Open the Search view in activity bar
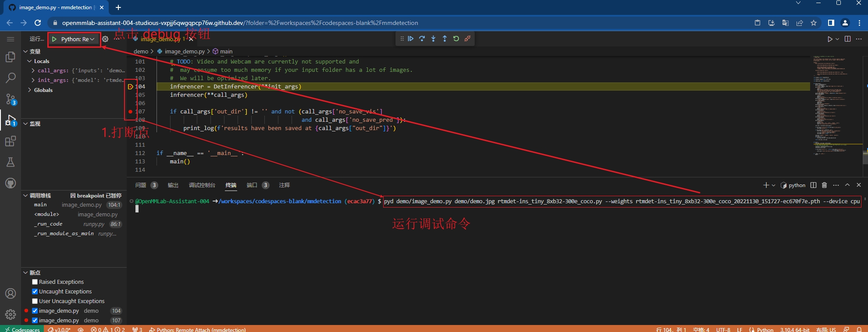This screenshot has height=332, width=868. [11, 78]
